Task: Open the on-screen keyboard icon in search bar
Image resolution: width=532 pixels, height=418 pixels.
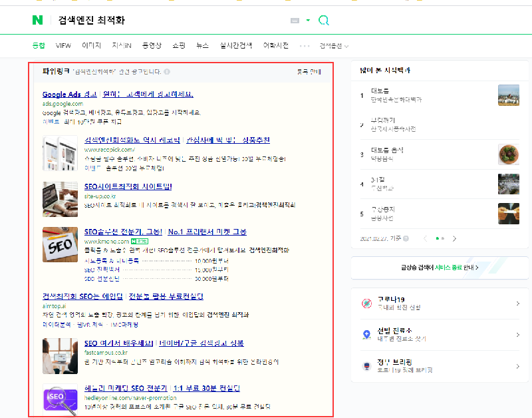Action: point(295,21)
